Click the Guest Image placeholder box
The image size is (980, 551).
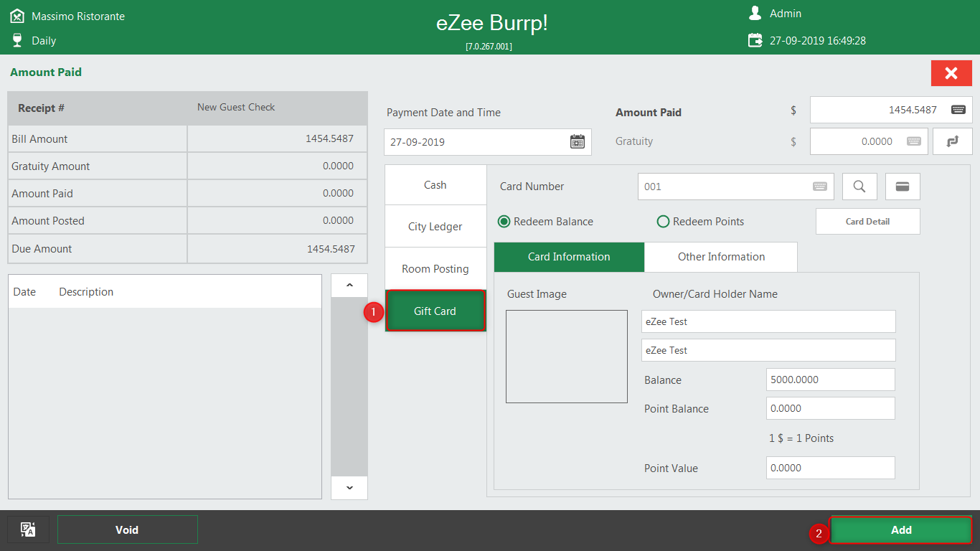567,357
